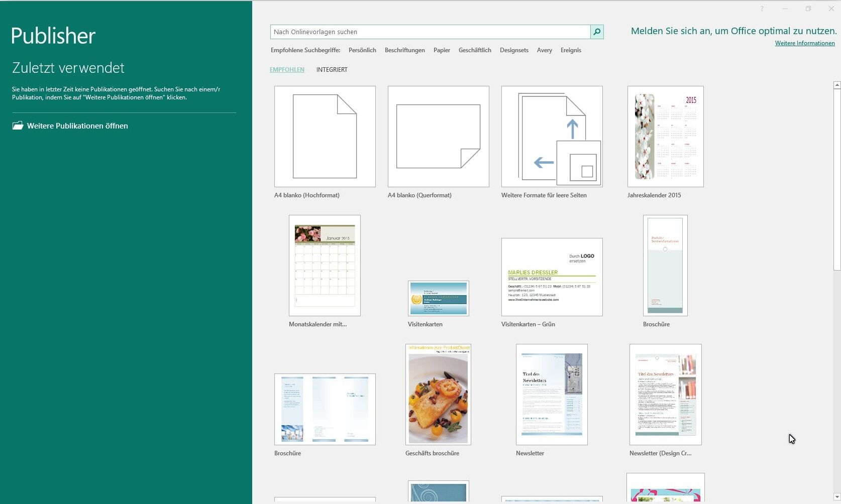Select the tri-fold Broschüre template

tap(325, 409)
